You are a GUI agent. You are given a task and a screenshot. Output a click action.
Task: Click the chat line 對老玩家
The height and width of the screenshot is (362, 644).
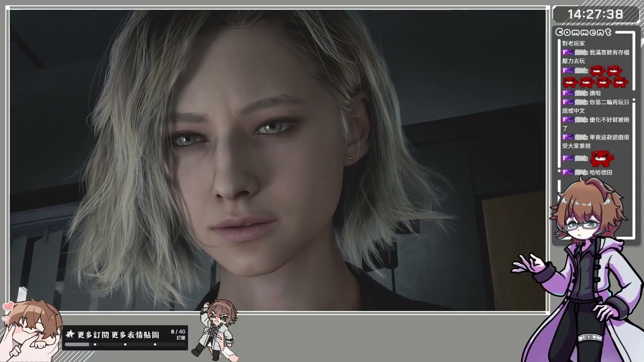point(574,44)
